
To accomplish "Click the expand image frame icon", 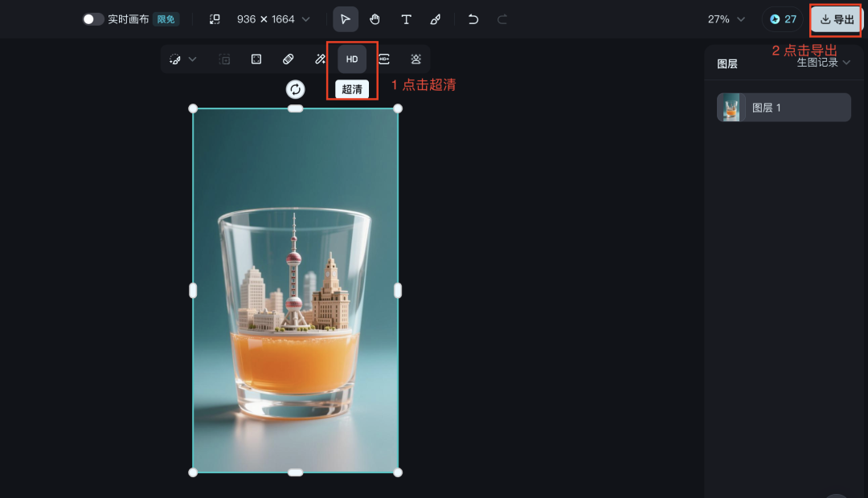I will coord(256,59).
